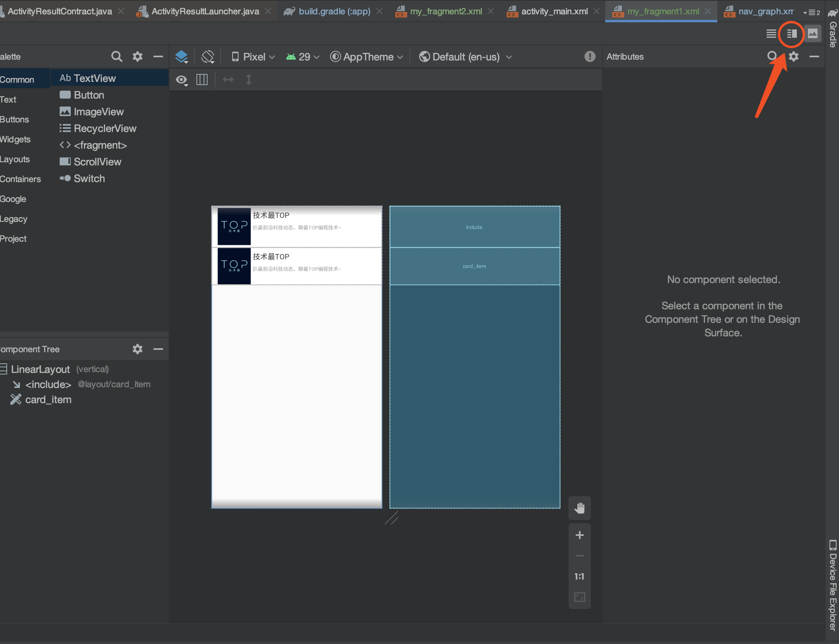Switch to nav_graph.xml tab
The height and width of the screenshot is (644, 839).
(x=759, y=12)
